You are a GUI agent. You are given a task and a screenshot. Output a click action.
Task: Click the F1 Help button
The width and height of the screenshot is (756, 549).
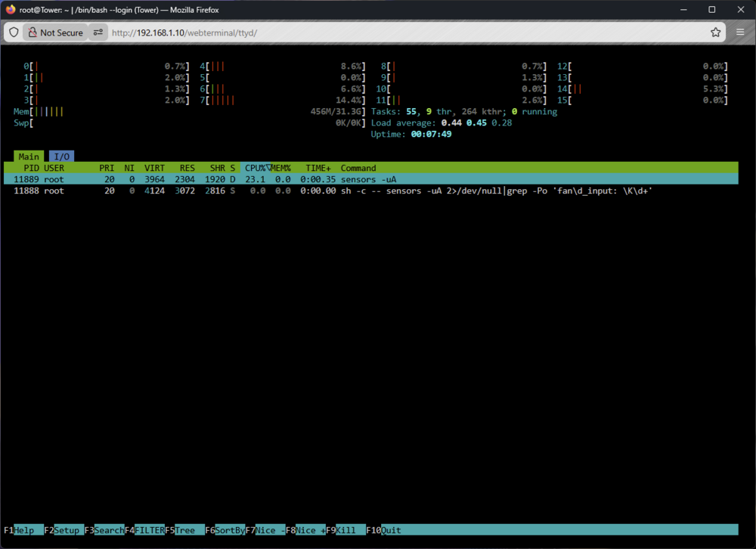pyautogui.click(x=23, y=529)
